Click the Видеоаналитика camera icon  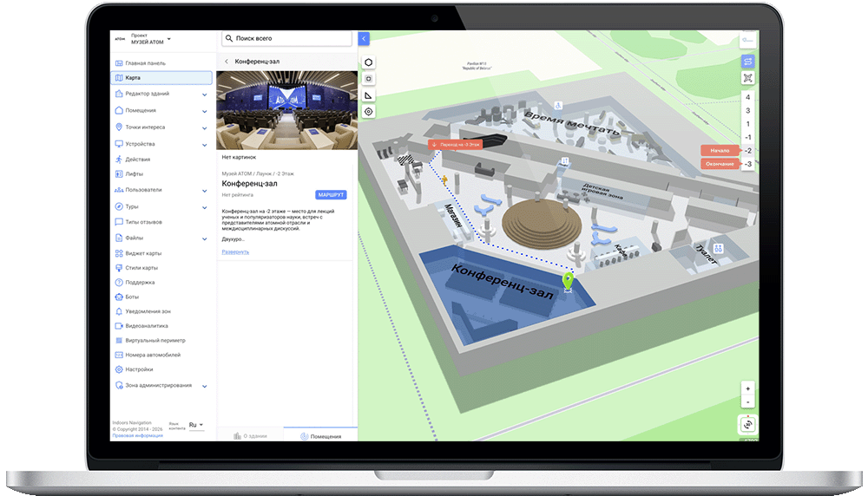[118, 326]
